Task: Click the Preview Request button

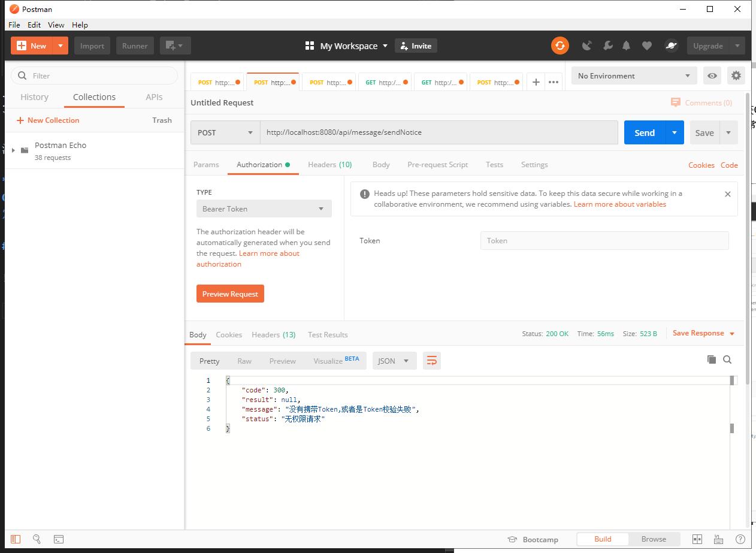Action: [230, 294]
